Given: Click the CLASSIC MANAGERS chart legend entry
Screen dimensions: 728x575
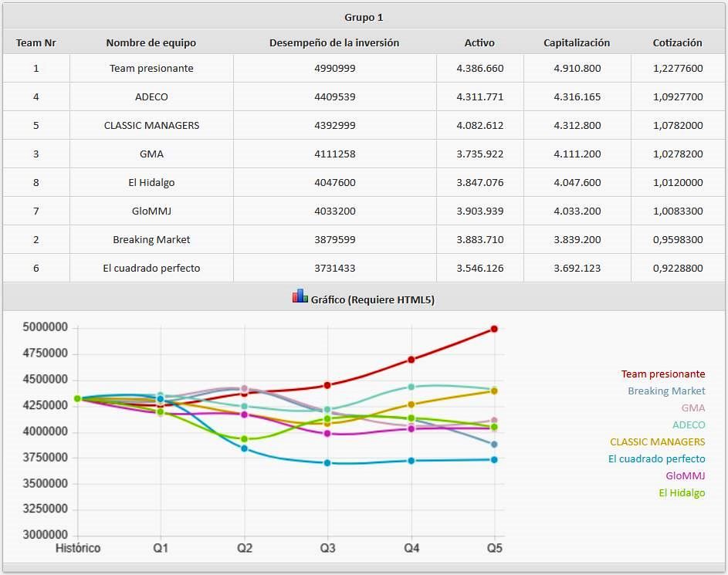Looking at the screenshot, I should [x=658, y=441].
